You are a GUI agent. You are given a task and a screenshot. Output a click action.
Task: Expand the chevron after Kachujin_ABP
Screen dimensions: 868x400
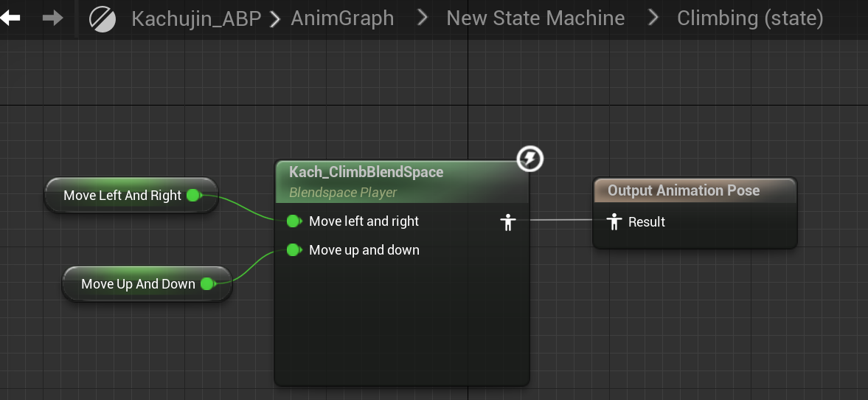[x=275, y=18]
